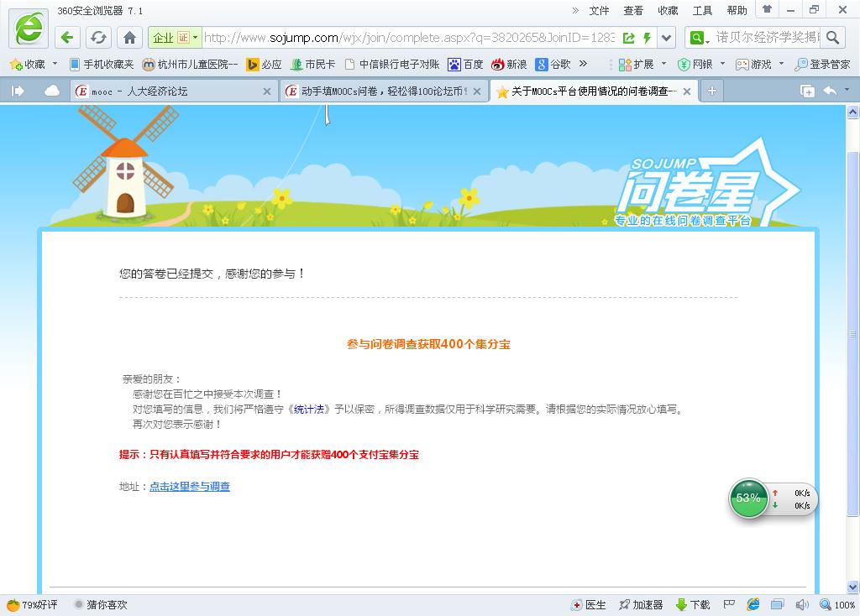The height and width of the screenshot is (616, 860).
Task: Click the window mode icon in the status bar
Action: [777, 604]
